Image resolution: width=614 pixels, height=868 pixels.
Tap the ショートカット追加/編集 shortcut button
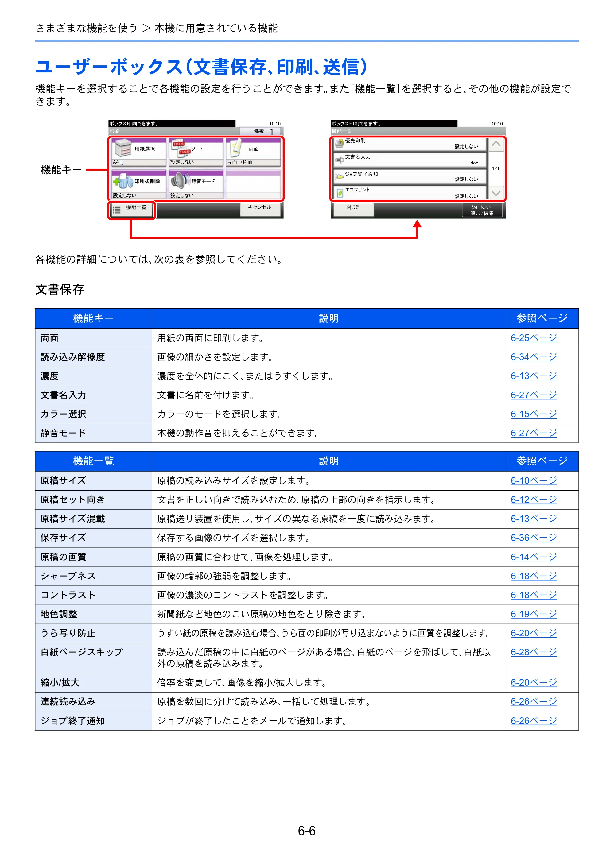[x=482, y=210]
